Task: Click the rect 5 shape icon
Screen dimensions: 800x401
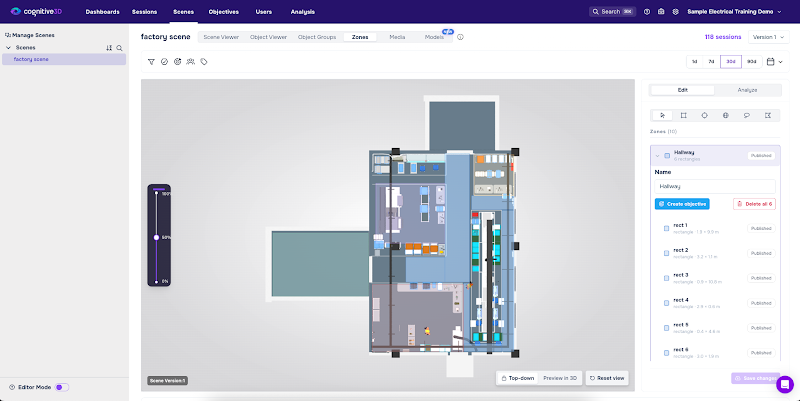Action: (x=666, y=328)
